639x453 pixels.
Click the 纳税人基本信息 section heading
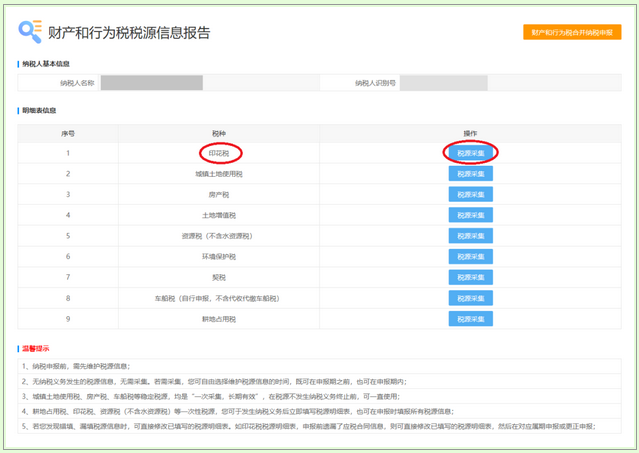(x=46, y=64)
